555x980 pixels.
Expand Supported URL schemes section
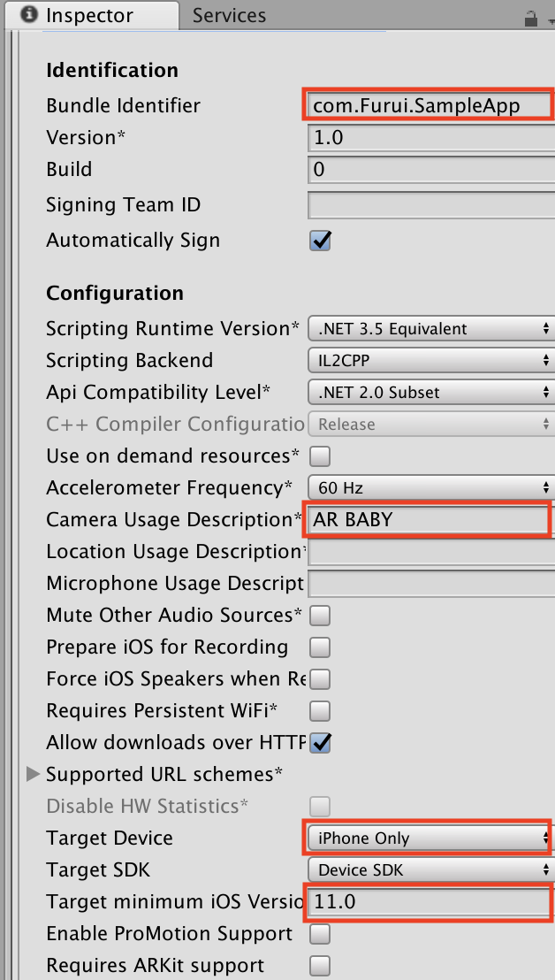(34, 775)
